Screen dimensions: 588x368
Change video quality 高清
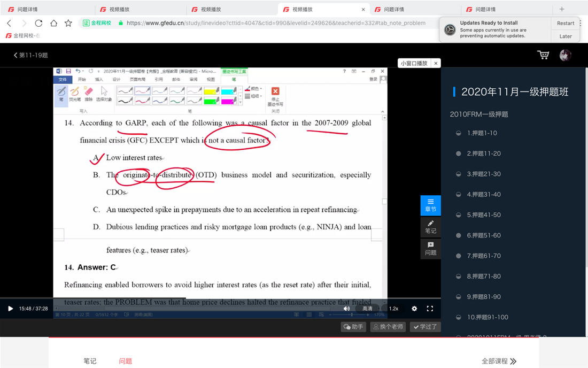tap(367, 309)
